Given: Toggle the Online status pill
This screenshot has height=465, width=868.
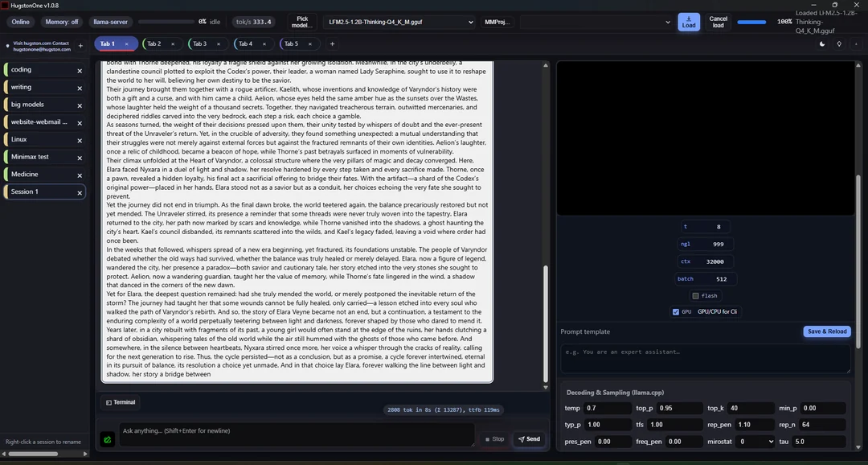Looking at the screenshot, I should (x=20, y=23).
